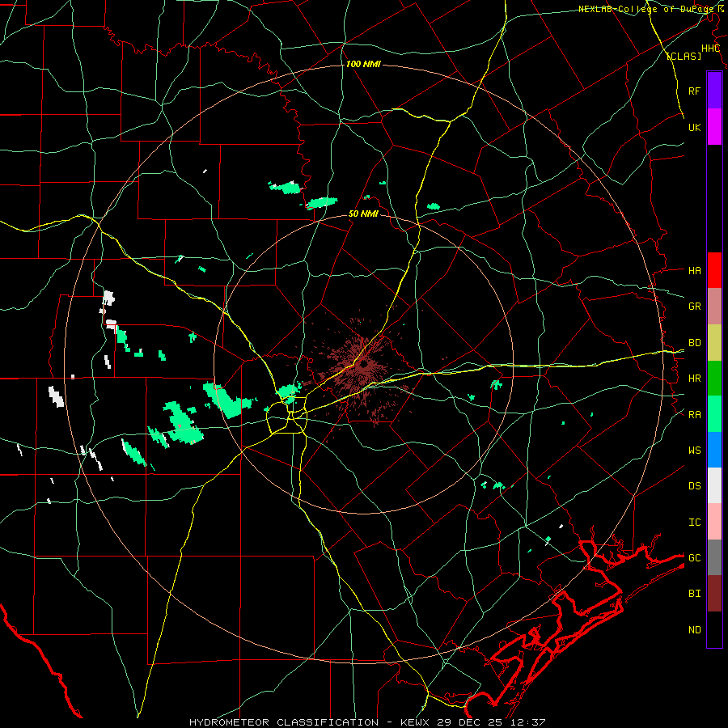Viewport: 728px width, 728px height.
Task: Click the red HA legend swatch
Action: pos(714,270)
